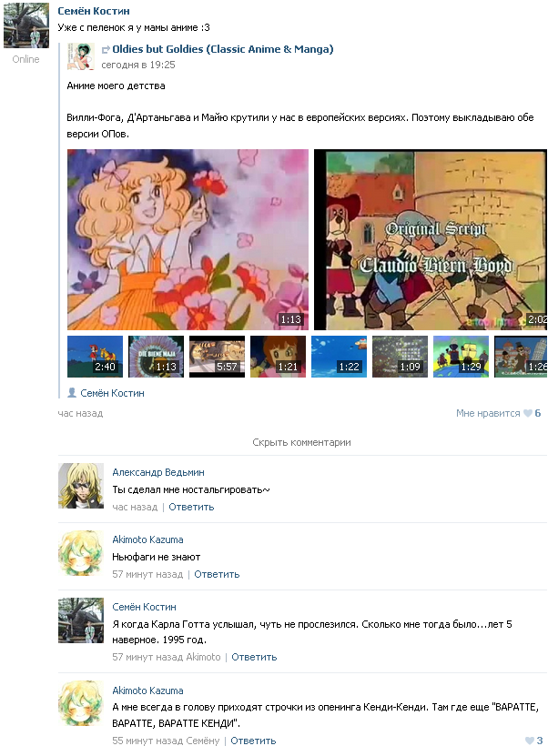
Task: Open Семён Костин's profile photo at top
Action: 26,25
